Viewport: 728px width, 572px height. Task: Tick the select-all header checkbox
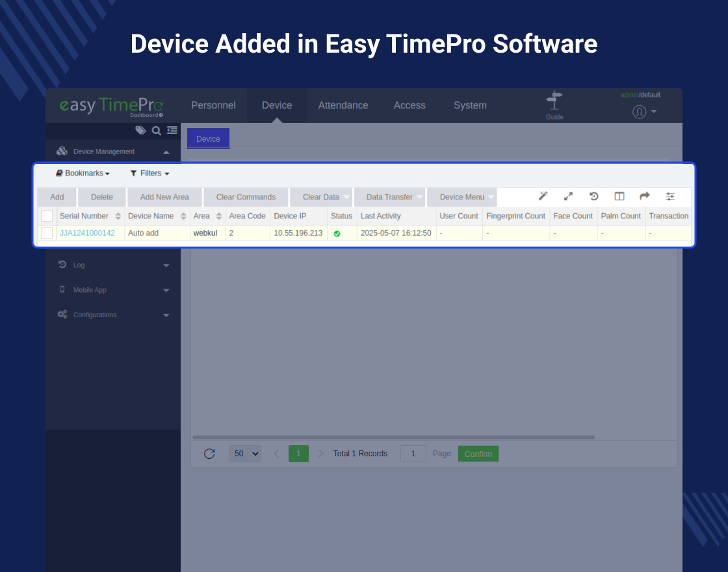tap(47, 216)
